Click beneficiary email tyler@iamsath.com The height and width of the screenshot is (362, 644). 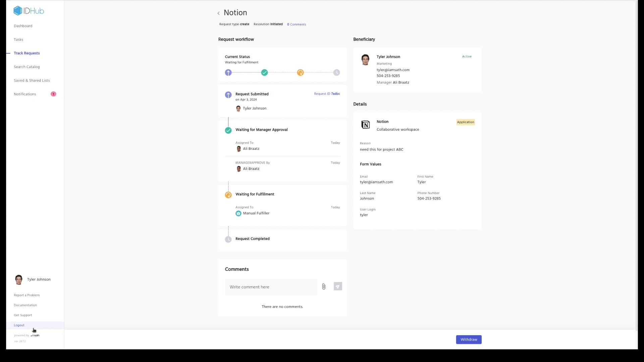point(393,70)
